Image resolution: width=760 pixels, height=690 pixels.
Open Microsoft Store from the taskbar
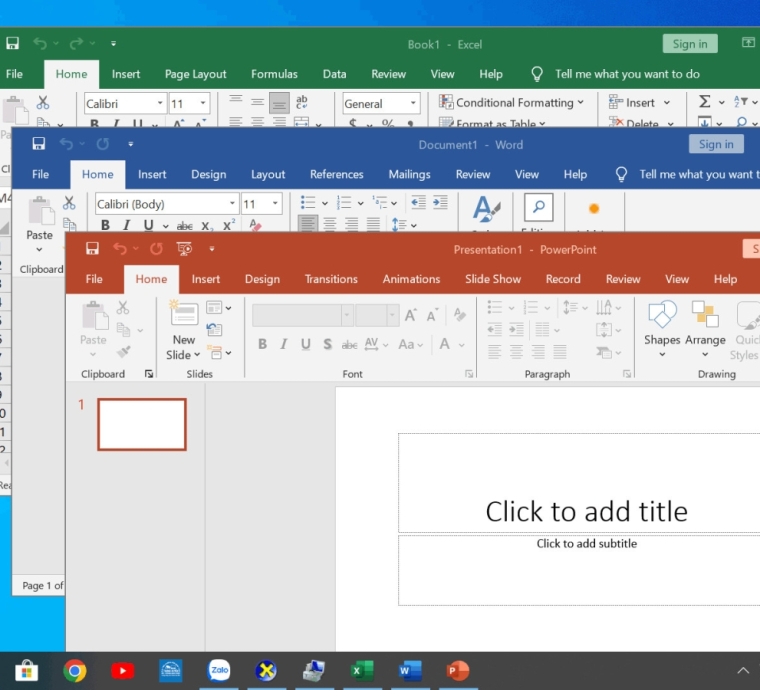point(27,671)
